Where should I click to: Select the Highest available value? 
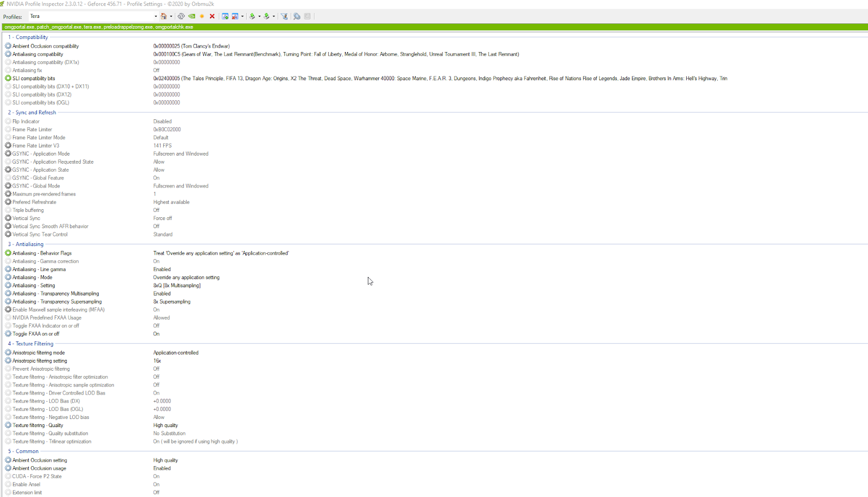tap(171, 202)
